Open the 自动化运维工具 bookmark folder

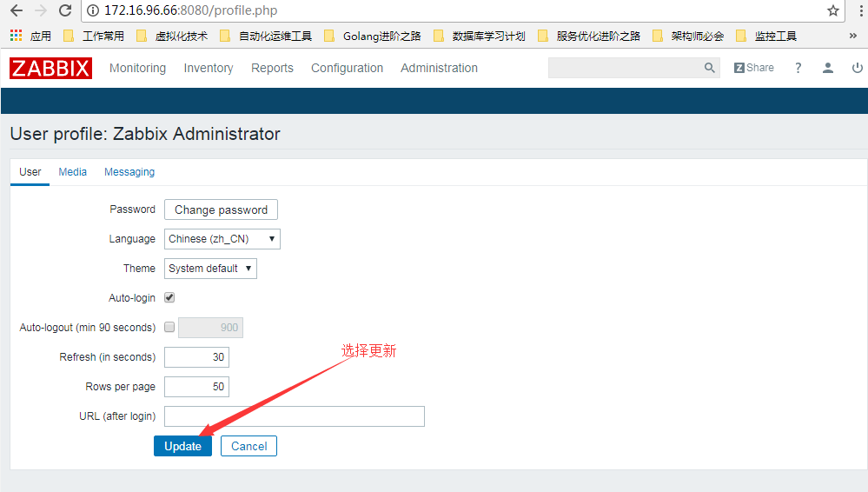tap(266, 36)
